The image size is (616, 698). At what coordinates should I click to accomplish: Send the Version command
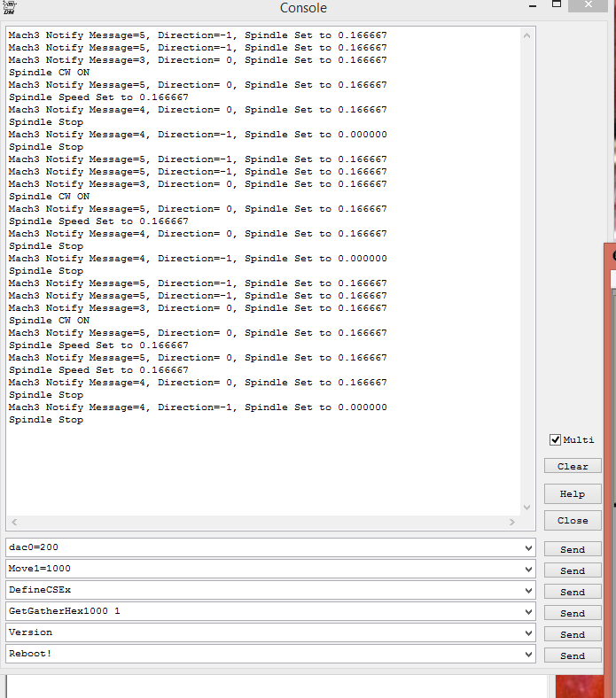[x=573, y=634]
